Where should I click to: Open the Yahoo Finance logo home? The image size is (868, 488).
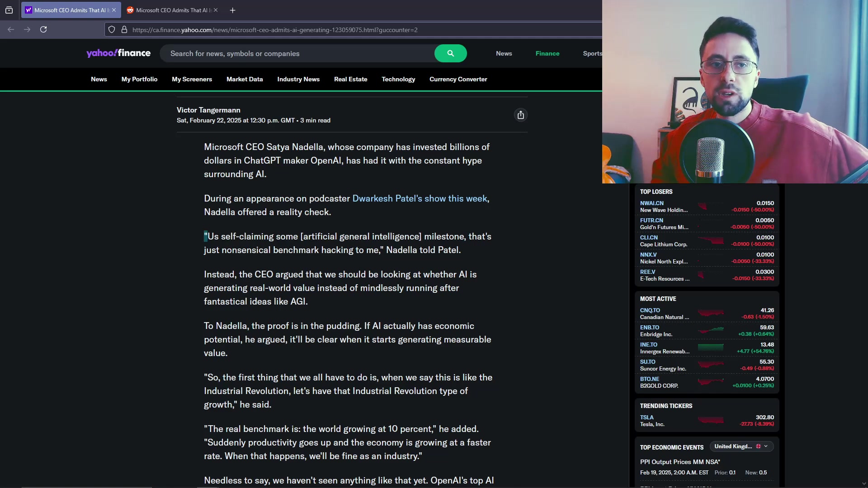point(118,53)
